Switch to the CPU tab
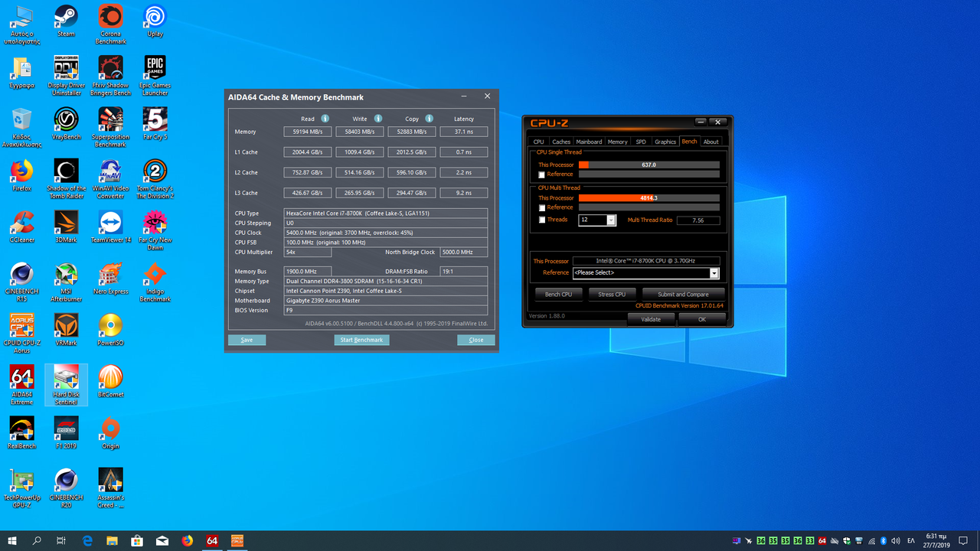980x551 pixels. 539,142
